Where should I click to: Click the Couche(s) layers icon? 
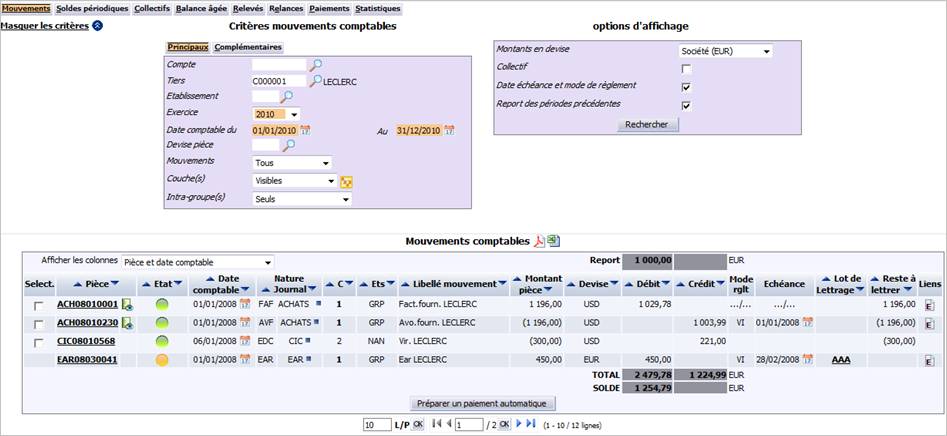coord(347,181)
